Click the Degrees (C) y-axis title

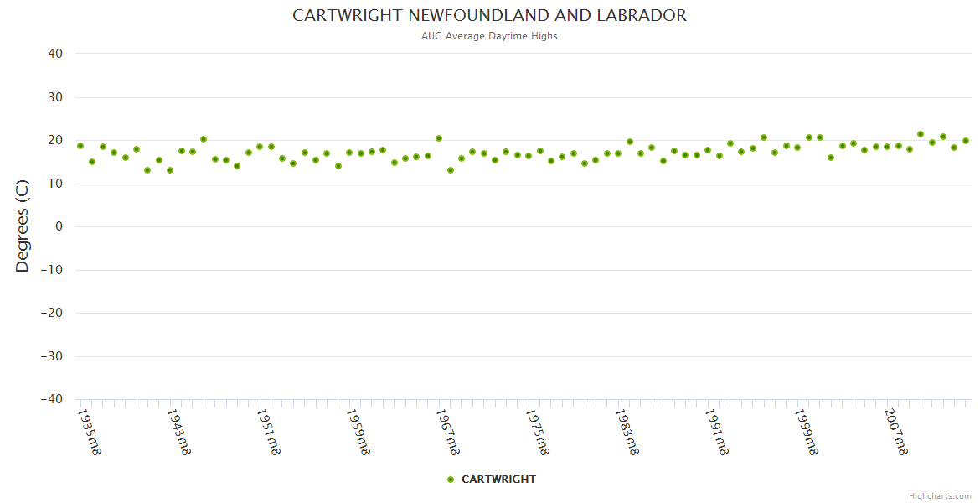pos(23,226)
